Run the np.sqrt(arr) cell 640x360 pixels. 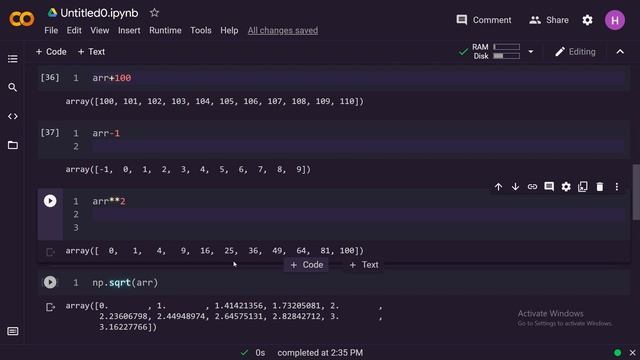point(50,282)
